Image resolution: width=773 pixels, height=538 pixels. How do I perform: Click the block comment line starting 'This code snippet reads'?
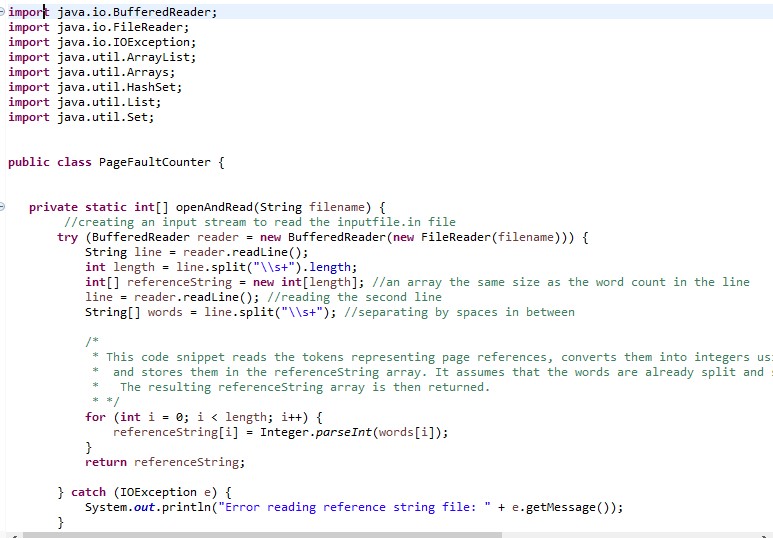point(431,357)
